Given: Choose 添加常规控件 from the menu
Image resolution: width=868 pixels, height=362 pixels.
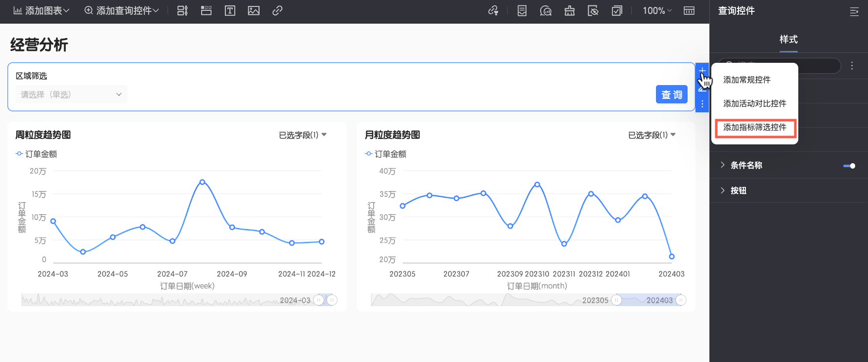Looking at the screenshot, I should click(747, 80).
